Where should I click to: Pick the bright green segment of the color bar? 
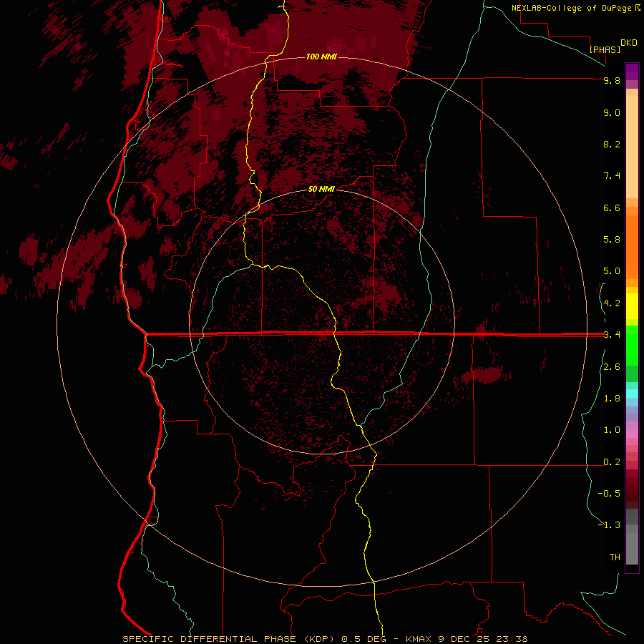tap(632, 345)
